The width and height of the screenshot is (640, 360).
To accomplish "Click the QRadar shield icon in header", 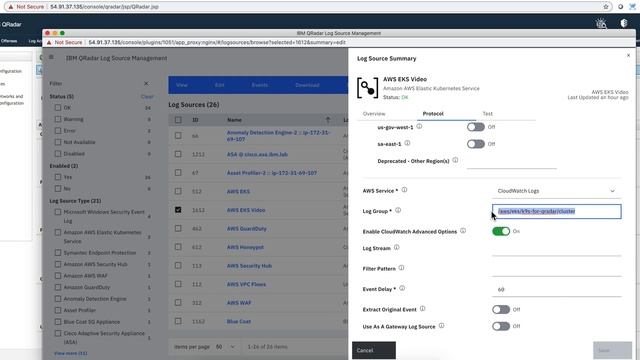I will [624, 23].
